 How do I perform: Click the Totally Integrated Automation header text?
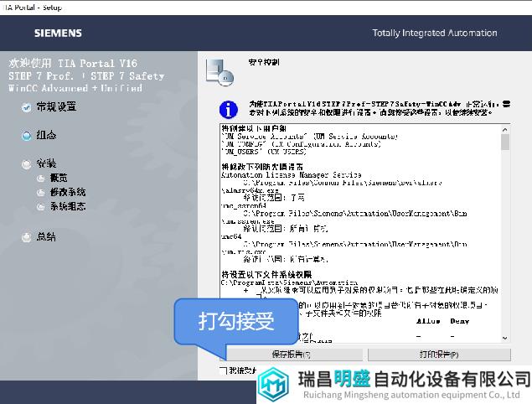click(435, 33)
